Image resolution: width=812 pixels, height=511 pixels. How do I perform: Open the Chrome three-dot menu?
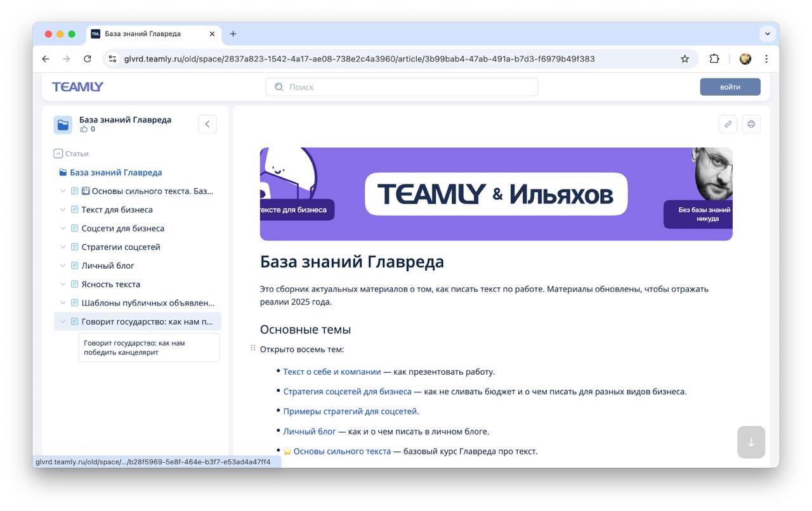766,59
